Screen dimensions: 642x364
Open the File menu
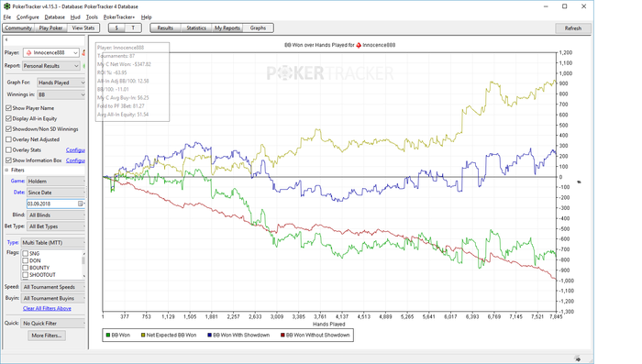[x=7, y=17]
